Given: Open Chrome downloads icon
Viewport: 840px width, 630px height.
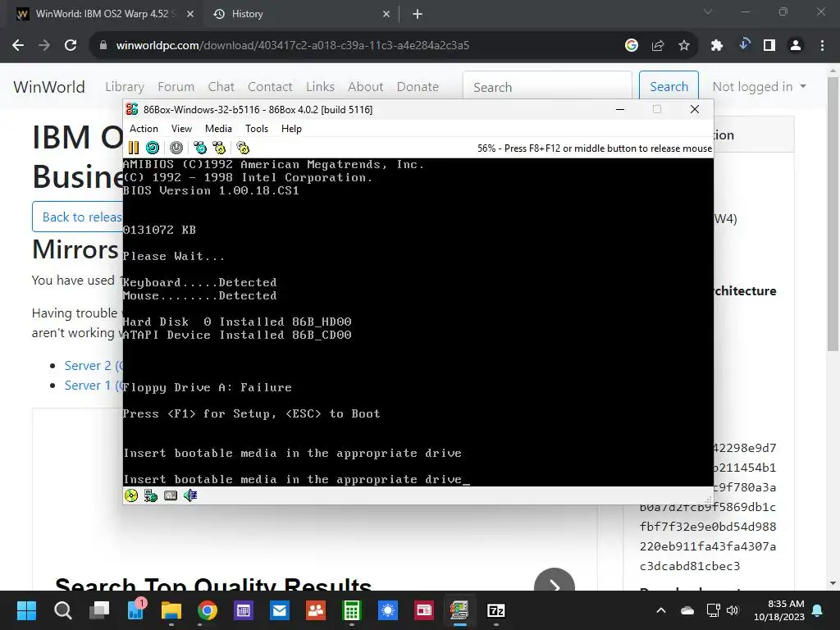Looking at the screenshot, I should (x=743, y=44).
